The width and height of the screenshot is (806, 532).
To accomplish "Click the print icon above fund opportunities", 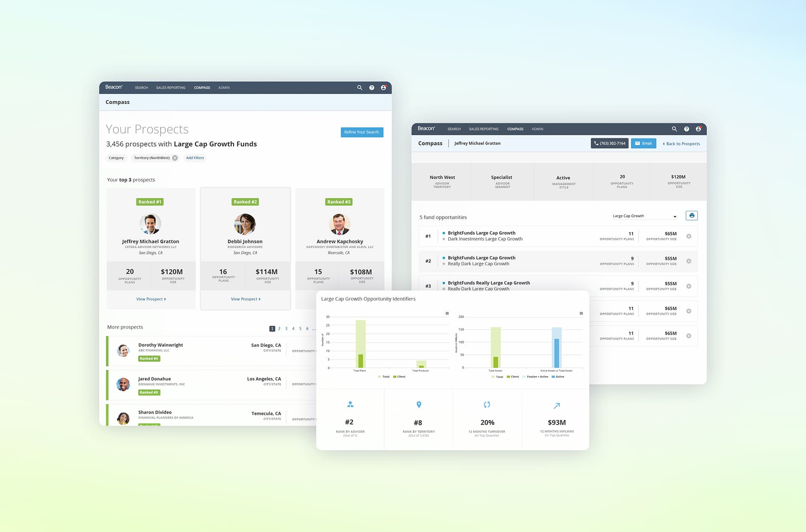I will 691,215.
